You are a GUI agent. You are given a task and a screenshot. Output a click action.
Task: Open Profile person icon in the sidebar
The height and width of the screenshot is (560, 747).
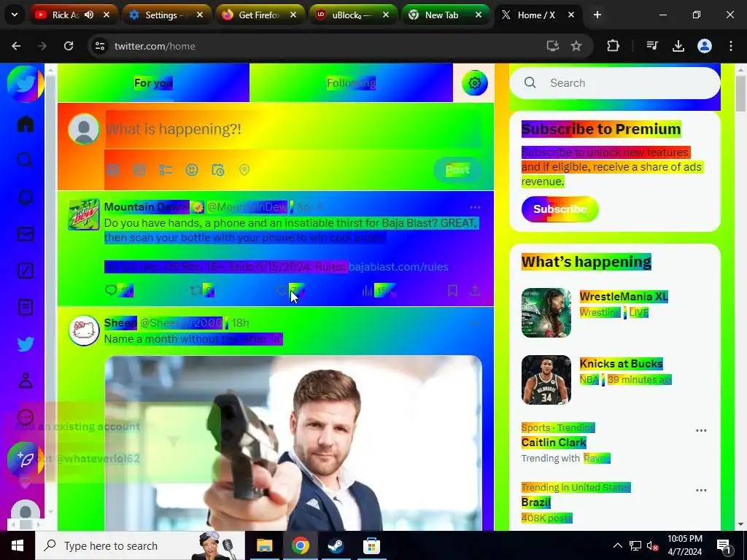coord(26,381)
